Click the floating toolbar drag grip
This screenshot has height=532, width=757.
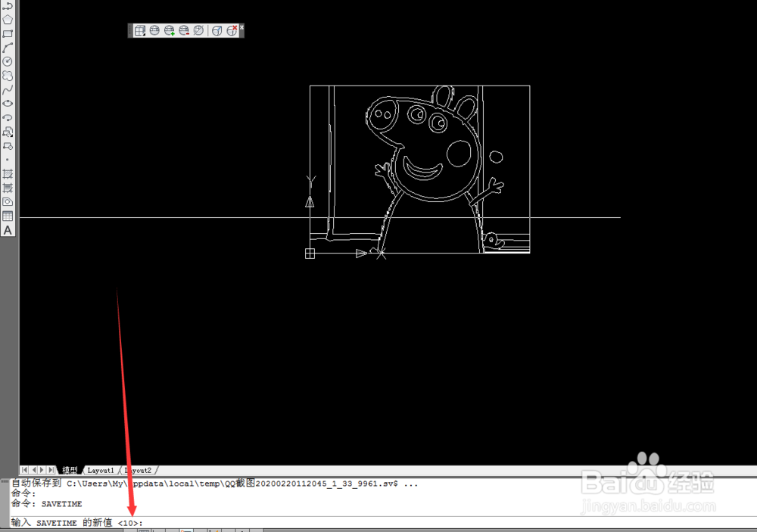(130, 31)
